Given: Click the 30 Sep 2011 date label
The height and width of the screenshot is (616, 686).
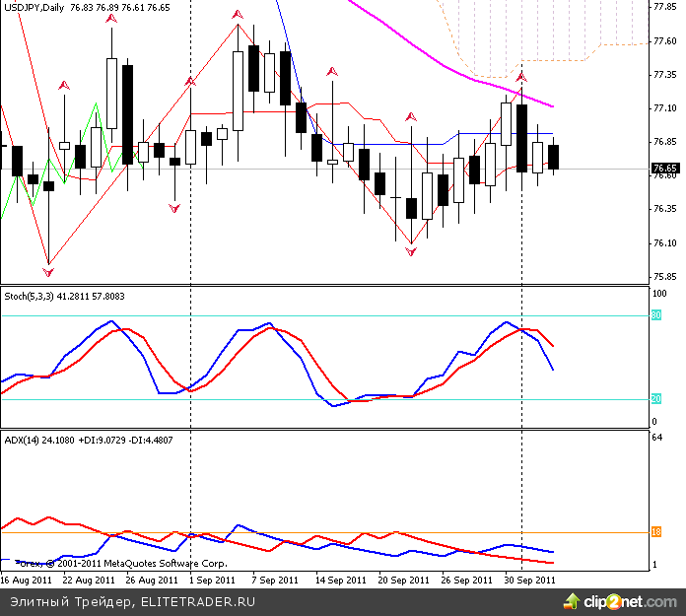Looking at the screenshot, I should 530,581.
